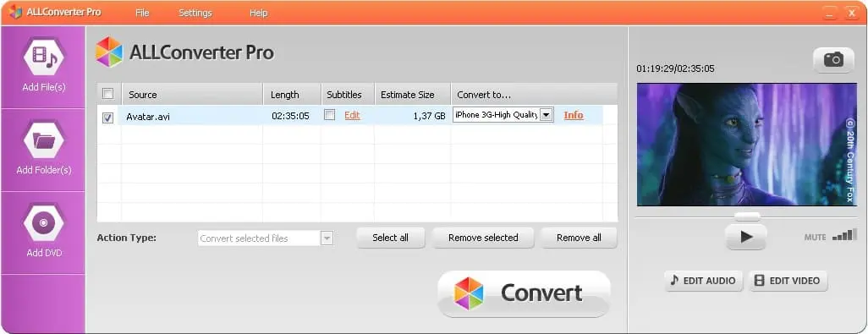
Task: Expand the Action Type dropdown
Action: click(x=327, y=238)
